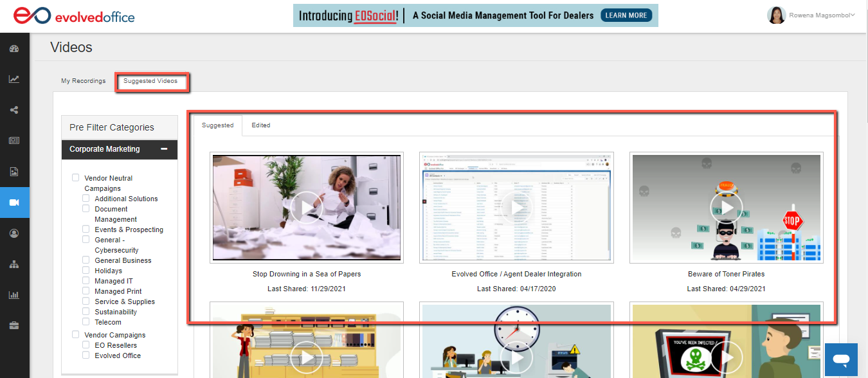
Task: Open the image file icon in sidebar
Action: (14, 172)
